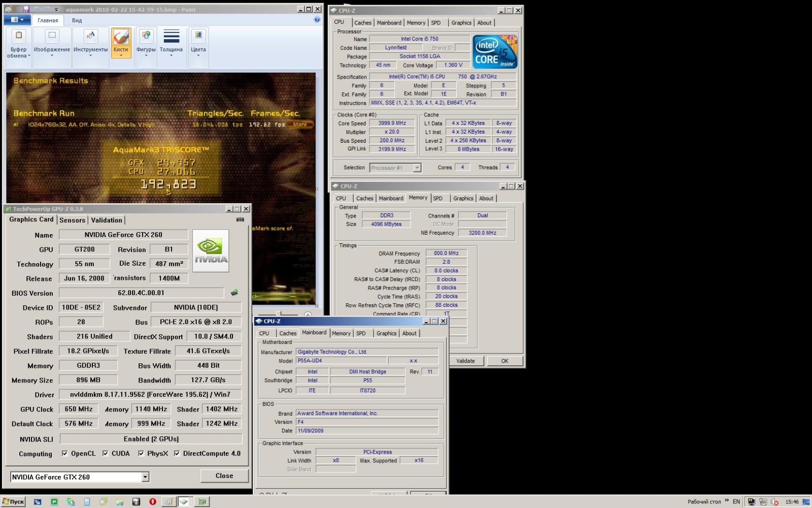This screenshot has width=812, height=508.
Task: Click the green uTorrent-style icon in quick launch
Action: [x=54, y=501]
